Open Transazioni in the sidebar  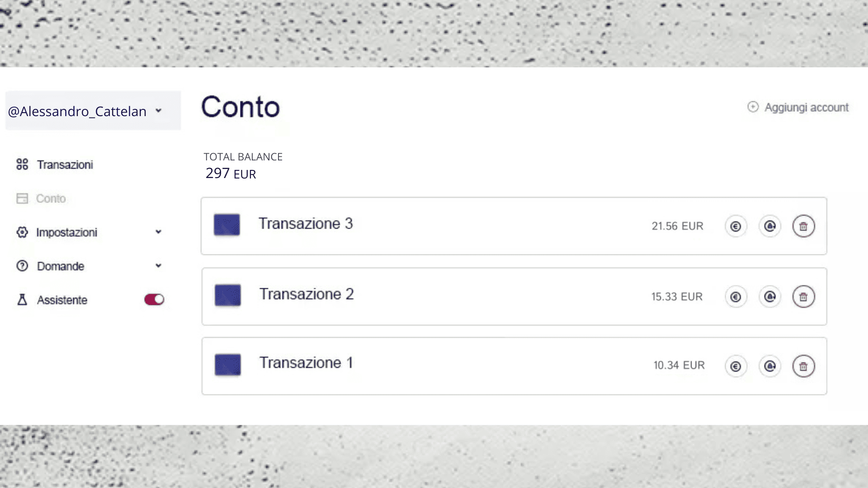65,165
